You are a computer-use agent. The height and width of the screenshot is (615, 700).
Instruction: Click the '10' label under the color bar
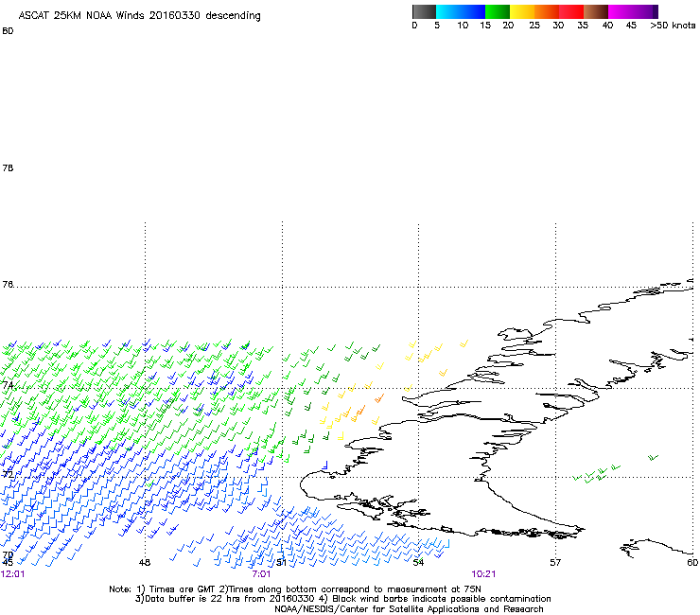point(463,26)
